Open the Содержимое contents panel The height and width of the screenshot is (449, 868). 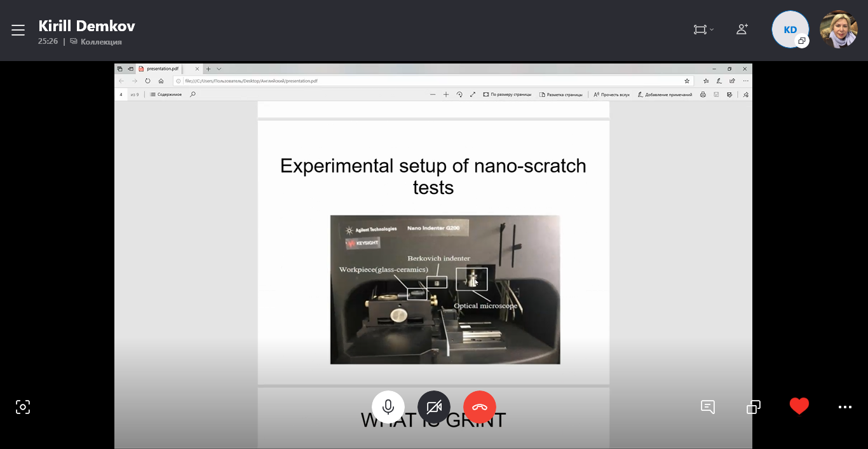point(166,95)
